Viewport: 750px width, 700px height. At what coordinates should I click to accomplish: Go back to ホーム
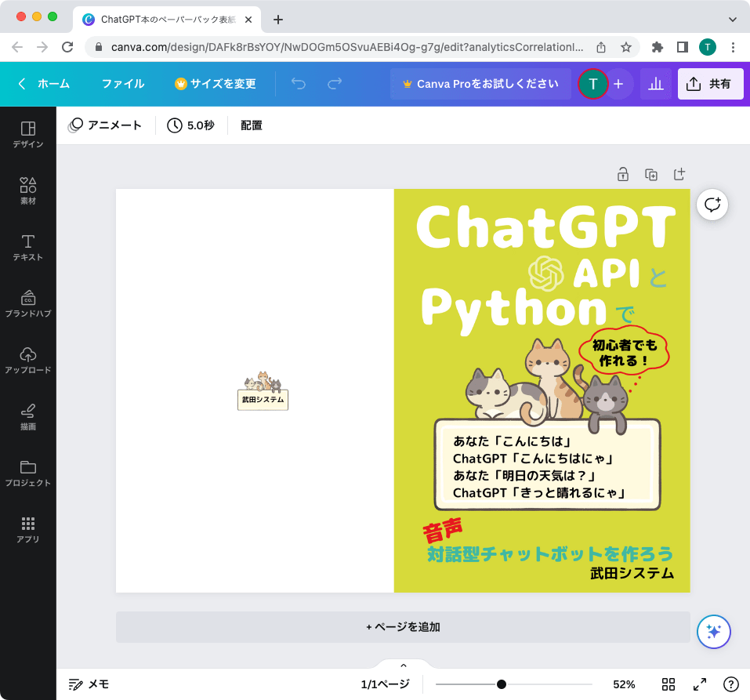point(45,84)
